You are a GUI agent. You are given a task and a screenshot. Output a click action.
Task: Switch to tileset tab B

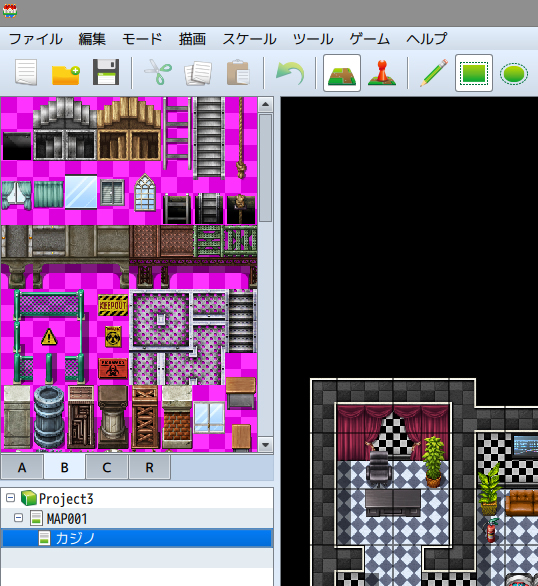[64, 467]
